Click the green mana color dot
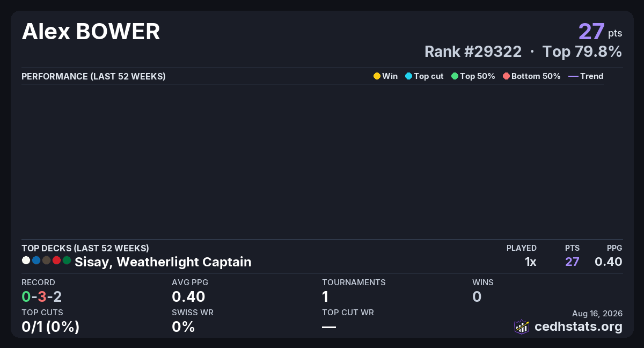The width and height of the screenshot is (644, 348). [67, 260]
